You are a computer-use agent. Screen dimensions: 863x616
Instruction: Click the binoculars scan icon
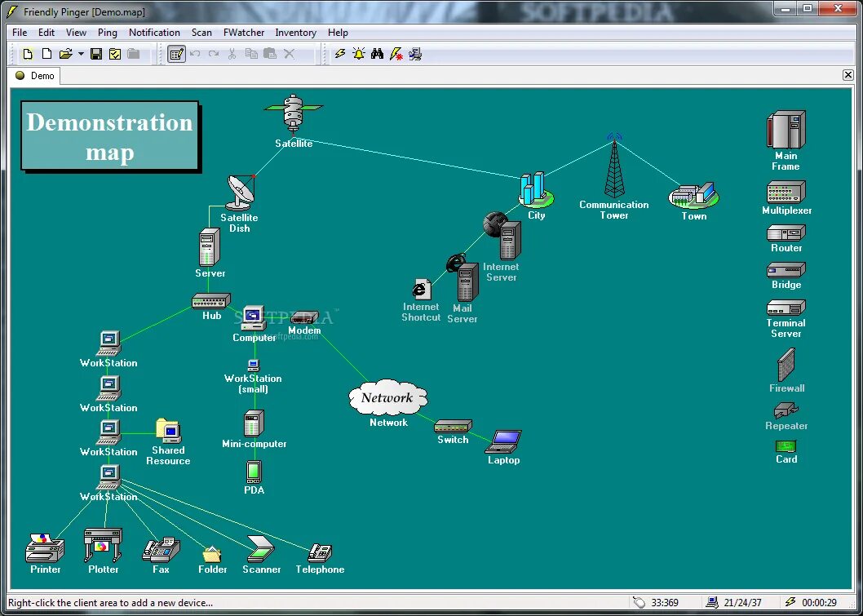(377, 54)
